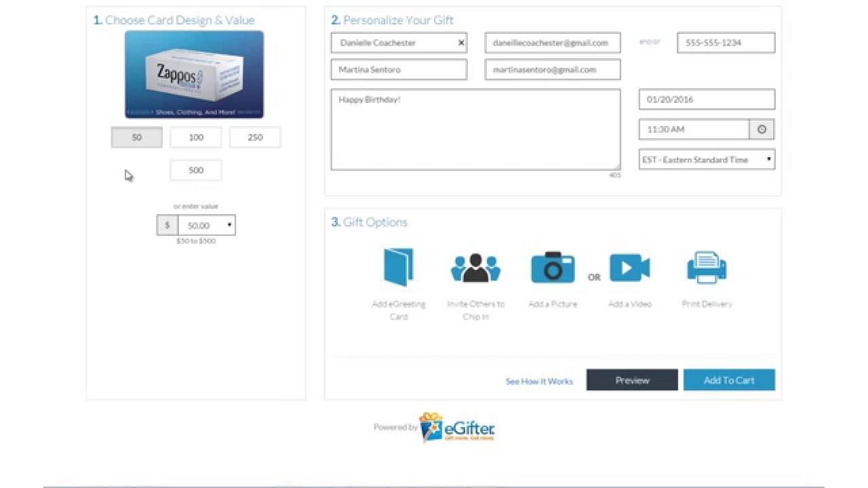This screenshot has width=868, height=488.
Task: Open the EST Eastern Standard Time dropdown
Action: tap(707, 160)
